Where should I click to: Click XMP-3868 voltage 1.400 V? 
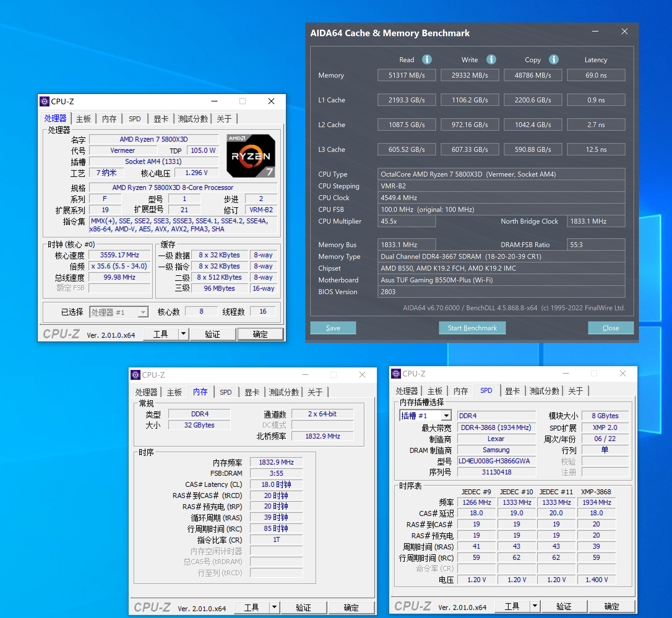(597, 580)
